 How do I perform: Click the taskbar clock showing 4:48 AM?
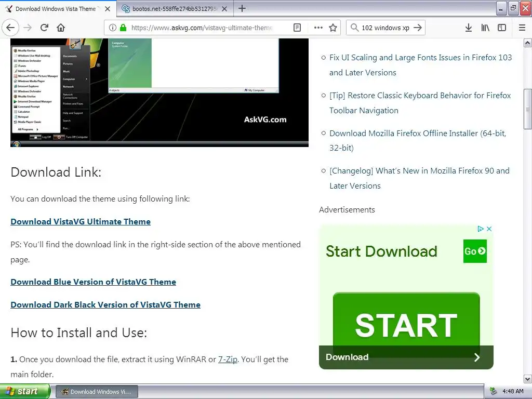click(x=513, y=391)
